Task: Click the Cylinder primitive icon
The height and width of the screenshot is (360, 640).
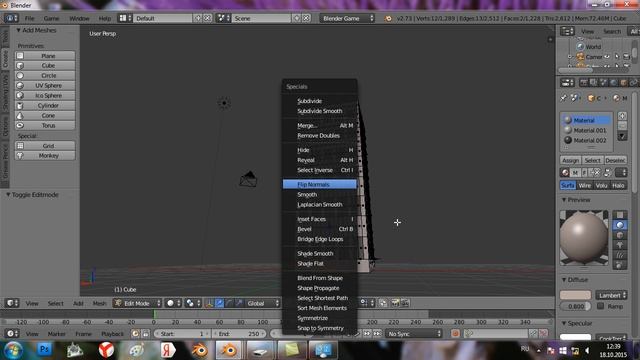Action: click(20, 105)
